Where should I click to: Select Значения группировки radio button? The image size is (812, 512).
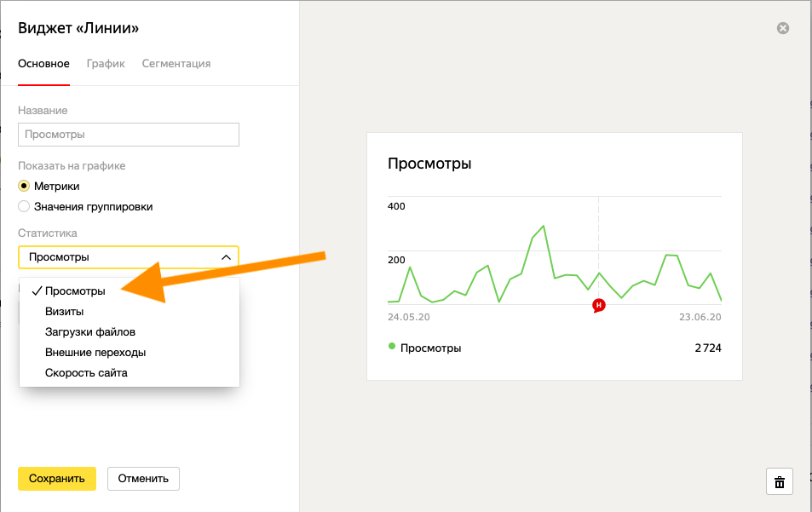(x=24, y=206)
